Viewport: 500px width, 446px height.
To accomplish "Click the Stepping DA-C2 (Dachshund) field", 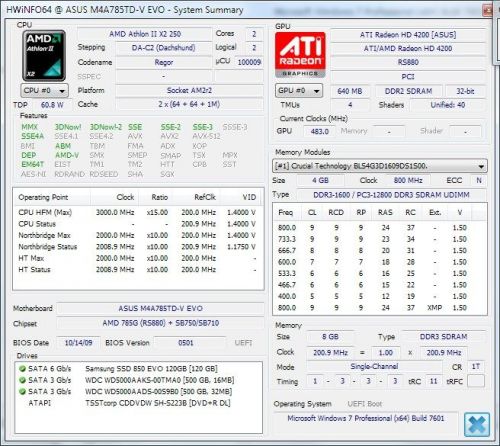I will click(x=163, y=48).
